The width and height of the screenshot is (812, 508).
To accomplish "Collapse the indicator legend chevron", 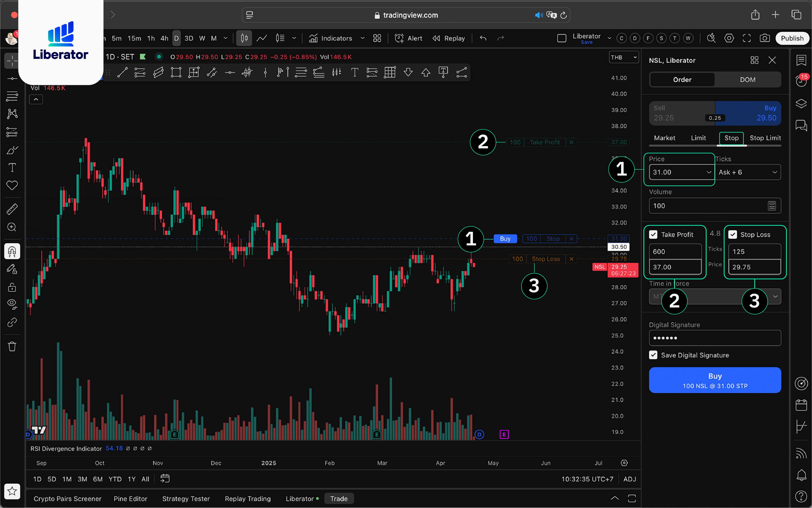I will coord(36,99).
